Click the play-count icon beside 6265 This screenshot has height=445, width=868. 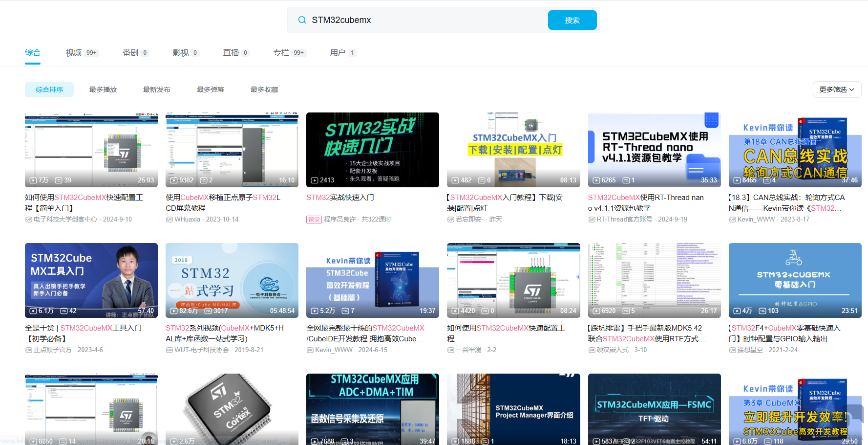596,180
